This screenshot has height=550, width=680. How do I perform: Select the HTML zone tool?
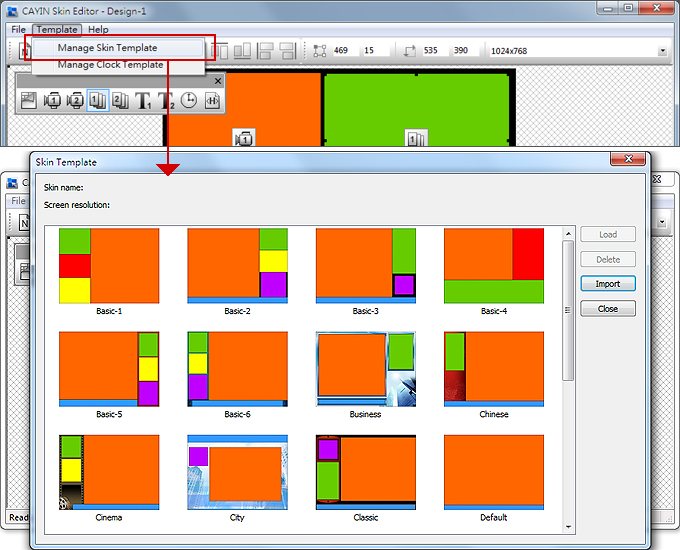tap(211, 100)
